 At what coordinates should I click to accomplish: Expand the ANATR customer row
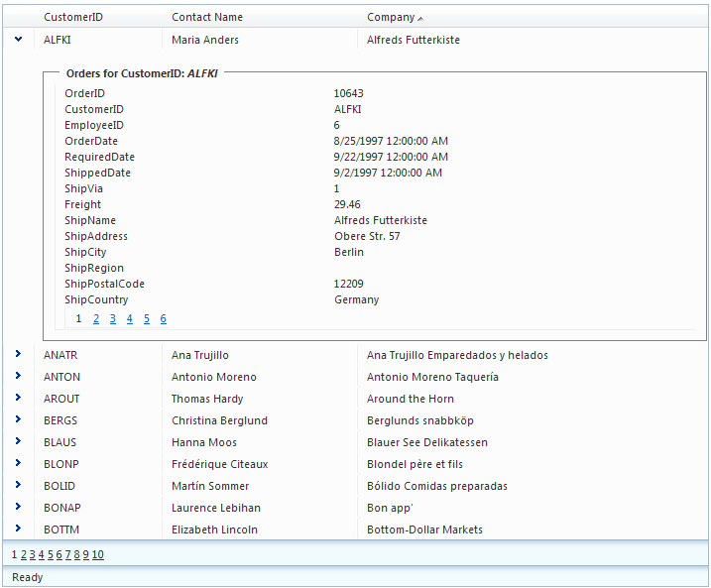[x=18, y=354]
